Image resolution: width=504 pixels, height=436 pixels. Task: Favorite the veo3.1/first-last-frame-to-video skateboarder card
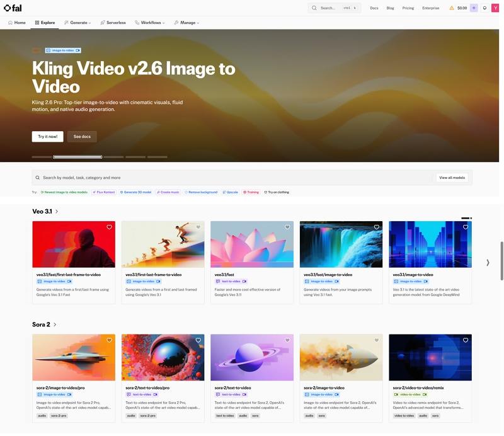click(198, 227)
